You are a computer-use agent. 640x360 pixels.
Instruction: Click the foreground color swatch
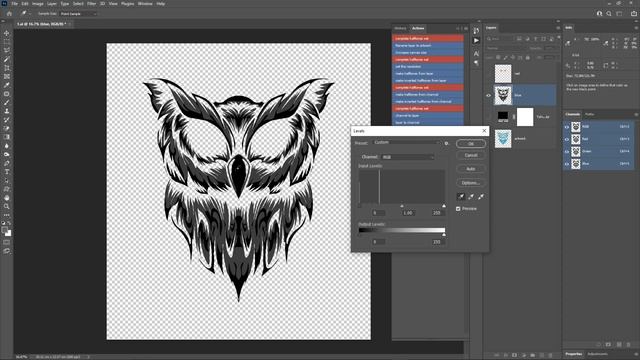pos(5,231)
